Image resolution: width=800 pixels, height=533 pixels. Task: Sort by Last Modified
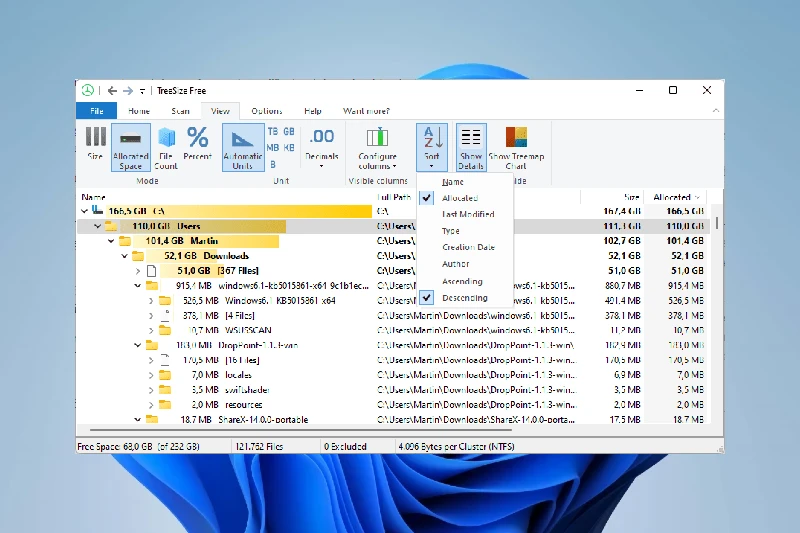point(465,214)
